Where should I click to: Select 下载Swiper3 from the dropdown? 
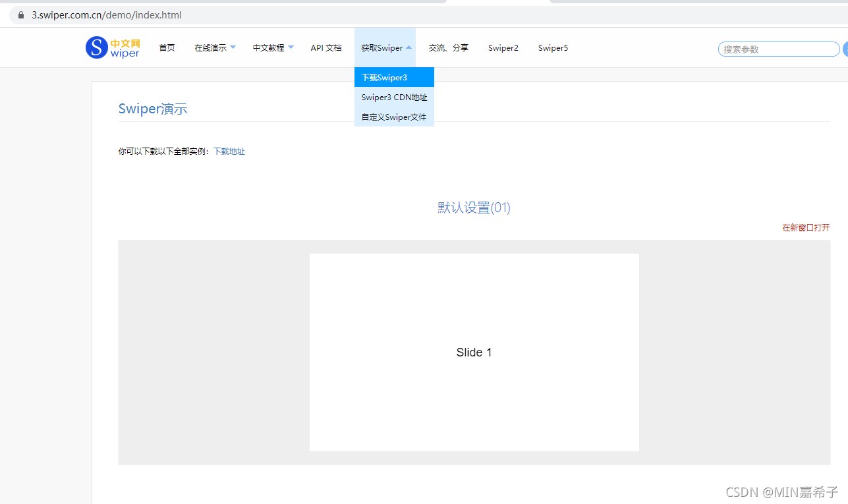click(394, 77)
